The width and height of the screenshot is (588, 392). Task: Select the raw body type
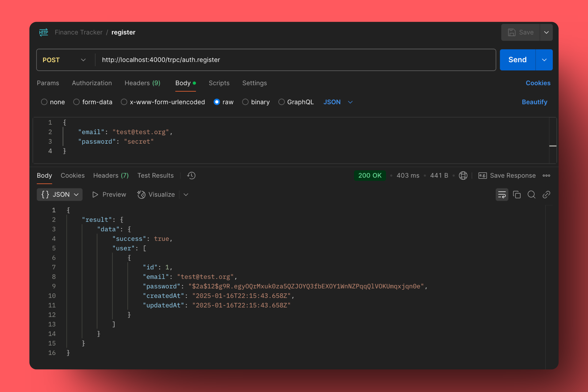click(217, 102)
